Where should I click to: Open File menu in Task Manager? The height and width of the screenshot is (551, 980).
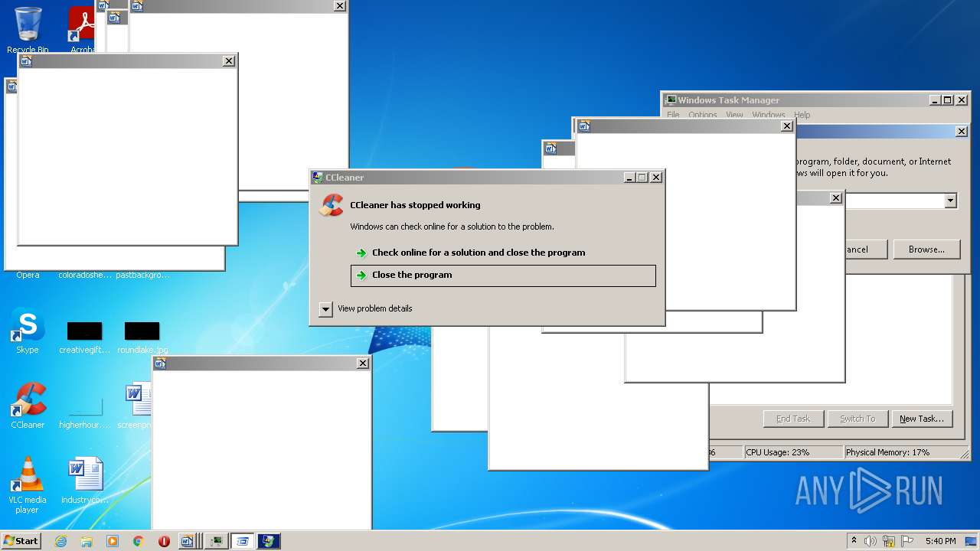coord(673,115)
